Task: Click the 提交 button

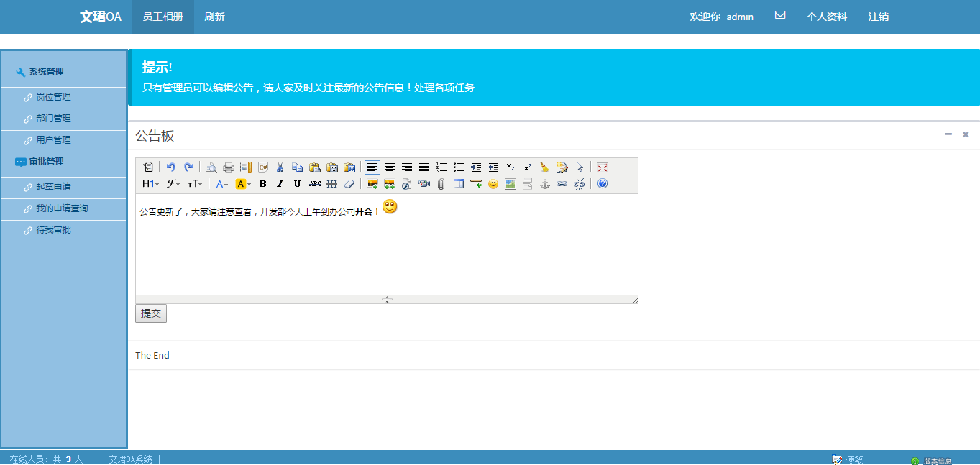Action: 151,313
